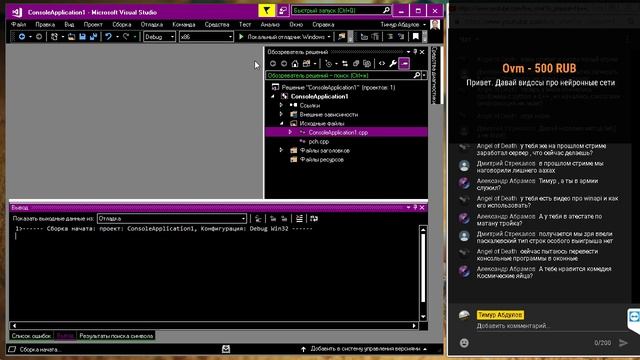Open the Правка menu
The image size is (640, 360).
[x=45, y=24]
